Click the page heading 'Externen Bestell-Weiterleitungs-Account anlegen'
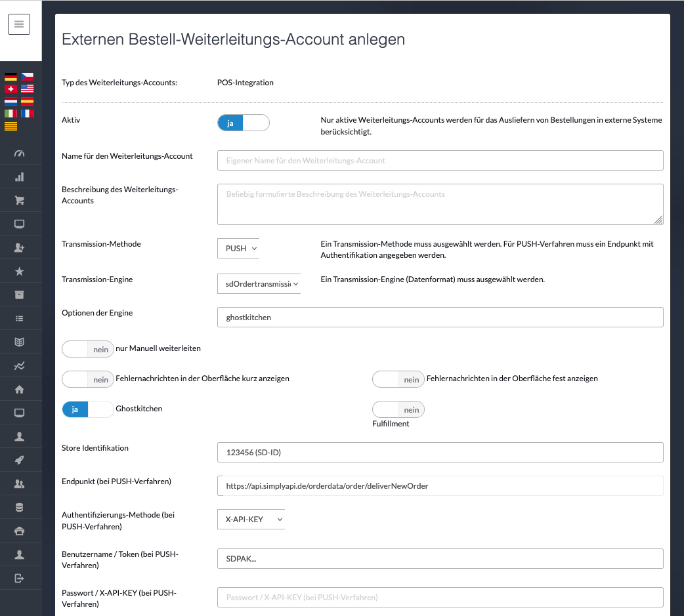Image resolution: width=684 pixels, height=616 pixels. [x=234, y=39]
